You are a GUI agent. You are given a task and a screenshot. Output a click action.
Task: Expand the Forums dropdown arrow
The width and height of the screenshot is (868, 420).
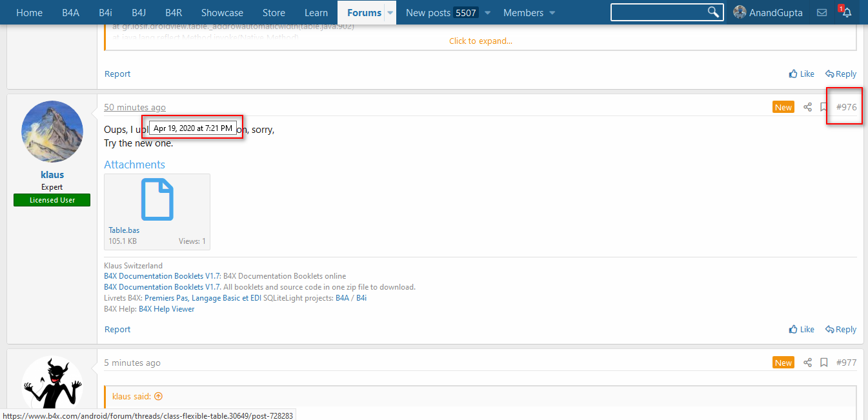[390, 13]
